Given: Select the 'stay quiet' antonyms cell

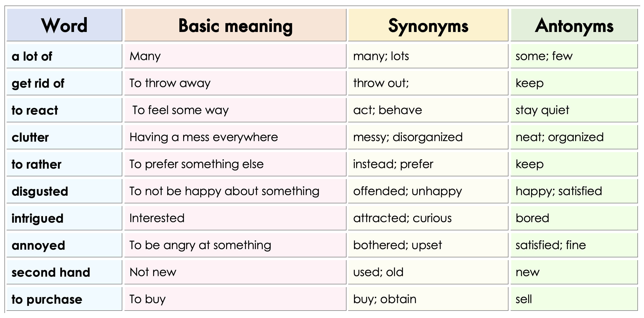Looking at the screenshot, I should pos(574,110).
